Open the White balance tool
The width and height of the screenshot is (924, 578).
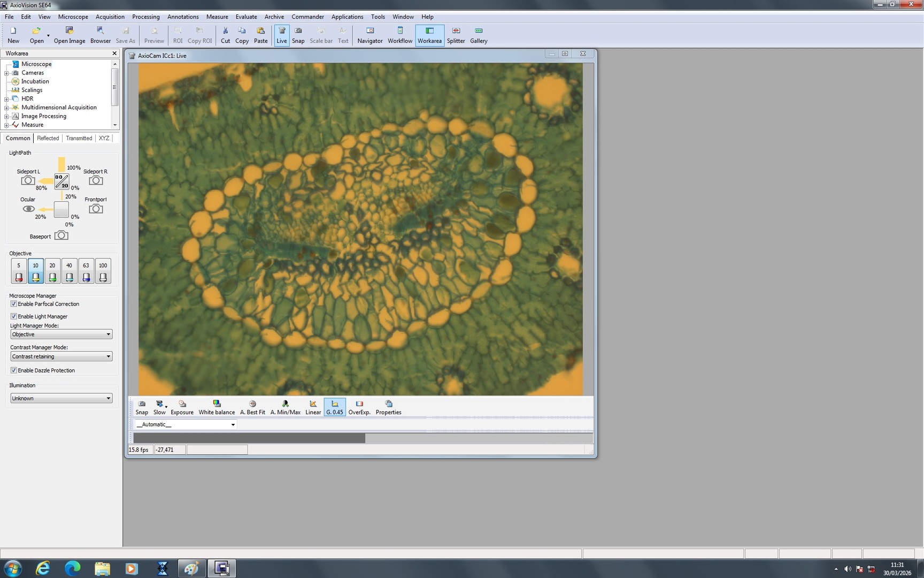tap(217, 407)
